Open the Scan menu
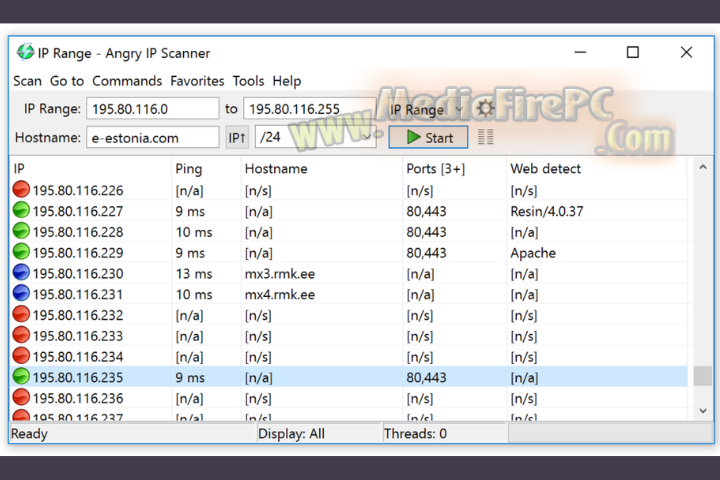Image resolution: width=720 pixels, height=480 pixels. click(27, 81)
